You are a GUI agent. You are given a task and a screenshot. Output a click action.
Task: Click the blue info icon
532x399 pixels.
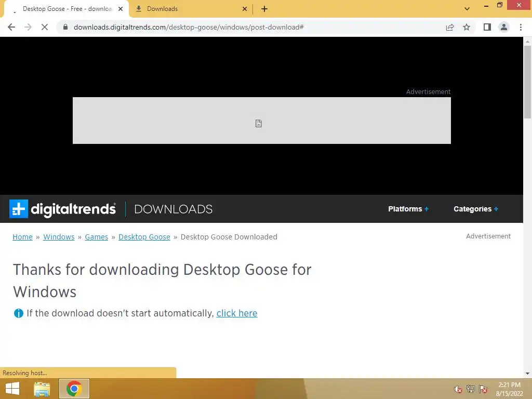18,313
